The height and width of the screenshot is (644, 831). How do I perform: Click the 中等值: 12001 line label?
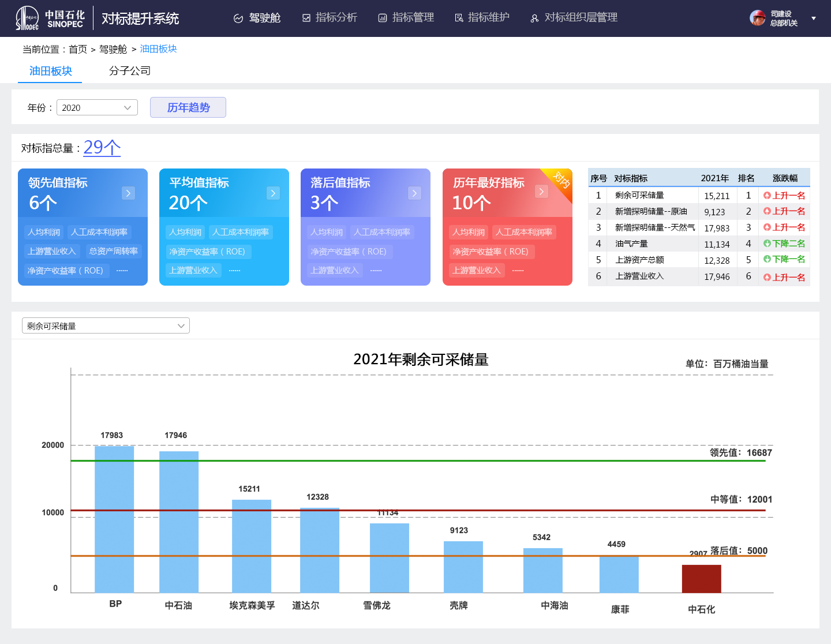click(742, 499)
